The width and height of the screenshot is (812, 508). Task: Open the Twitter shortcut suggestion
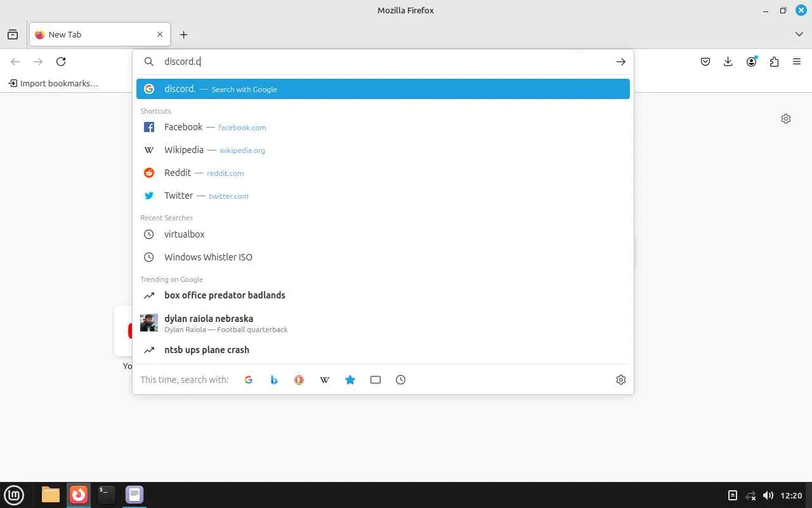pyautogui.click(x=383, y=196)
